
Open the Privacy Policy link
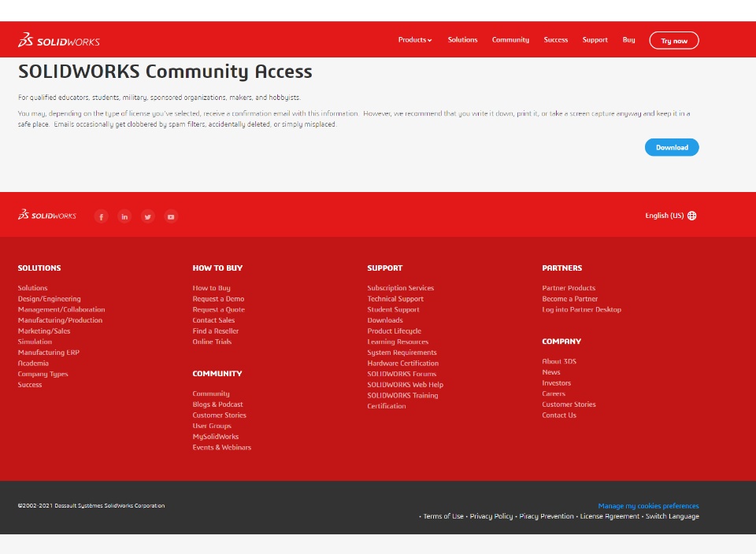pyautogui.click(x=491, y=516)
